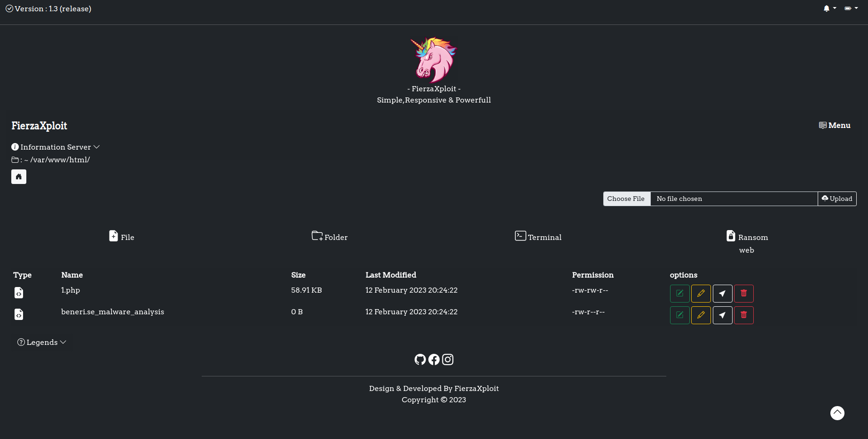This screenshot has height=439, width=868.
Task: Click the -rw-rw-r-- permission of 1.php
Action: click(x=590, y=290)
